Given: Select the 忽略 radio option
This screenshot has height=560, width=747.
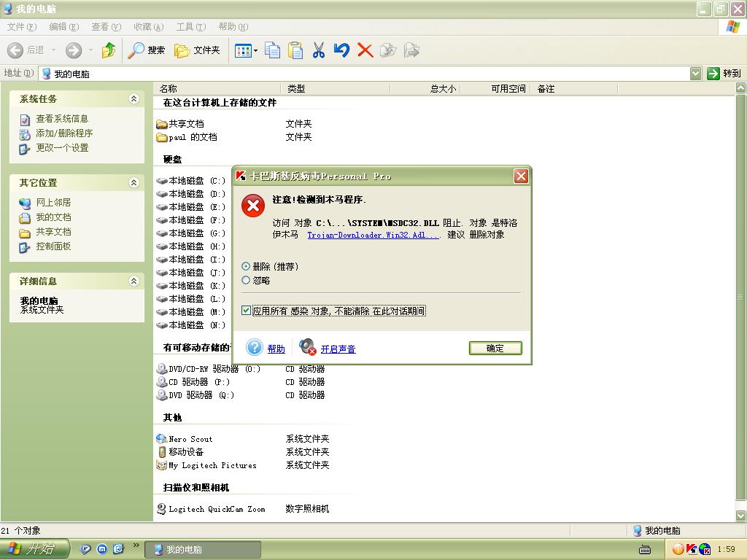Looking at the screenshot, I should [x=246, y=280].
